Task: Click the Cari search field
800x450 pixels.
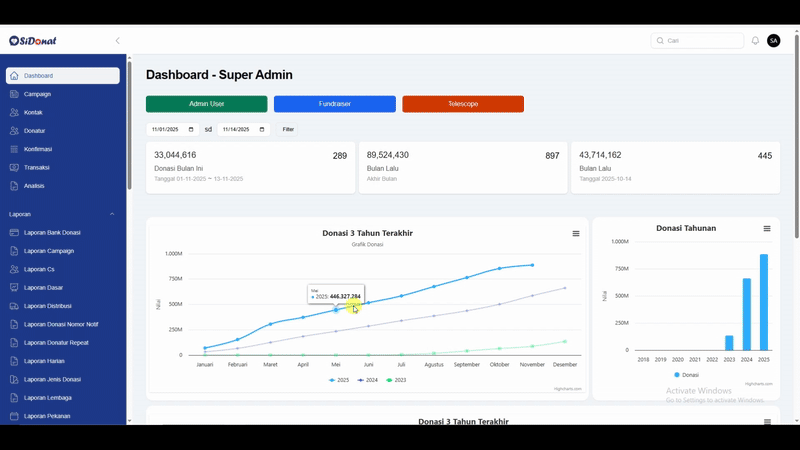Action: click(697, 41)
